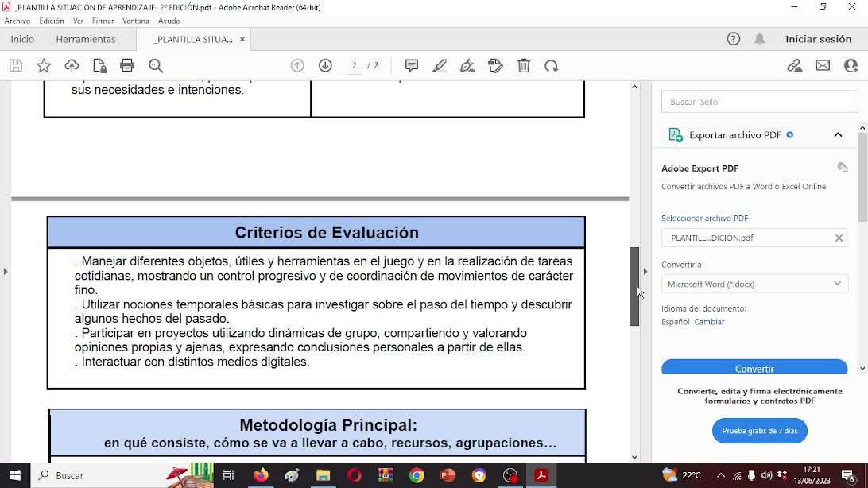Viewport: 868px width, 488px height.
Task: Click the upload to cloud icon
Action: coord(72,66)
